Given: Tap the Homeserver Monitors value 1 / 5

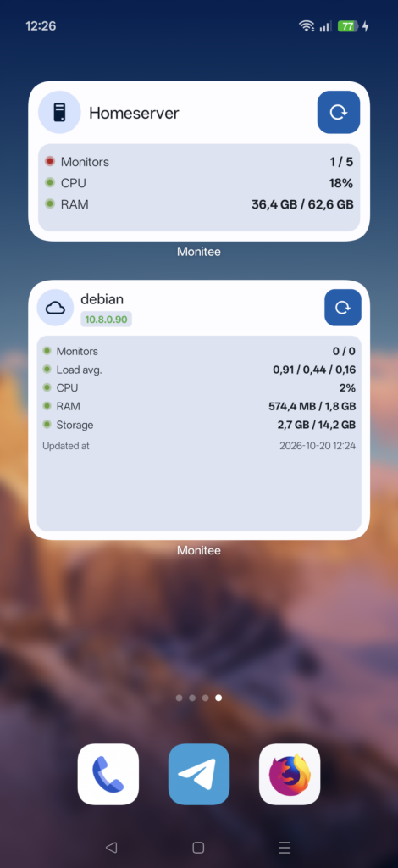Looking at the screenshot, I should (341, 162).
